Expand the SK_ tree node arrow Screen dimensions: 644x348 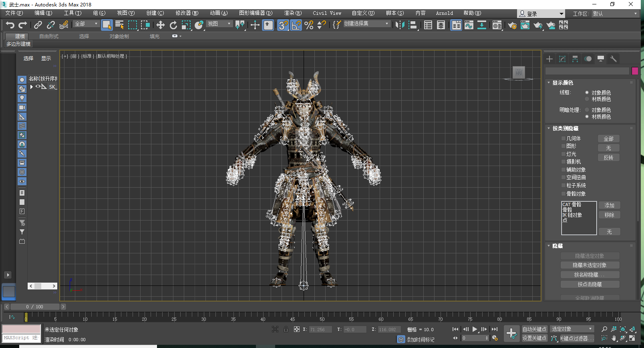coord(32,87)
